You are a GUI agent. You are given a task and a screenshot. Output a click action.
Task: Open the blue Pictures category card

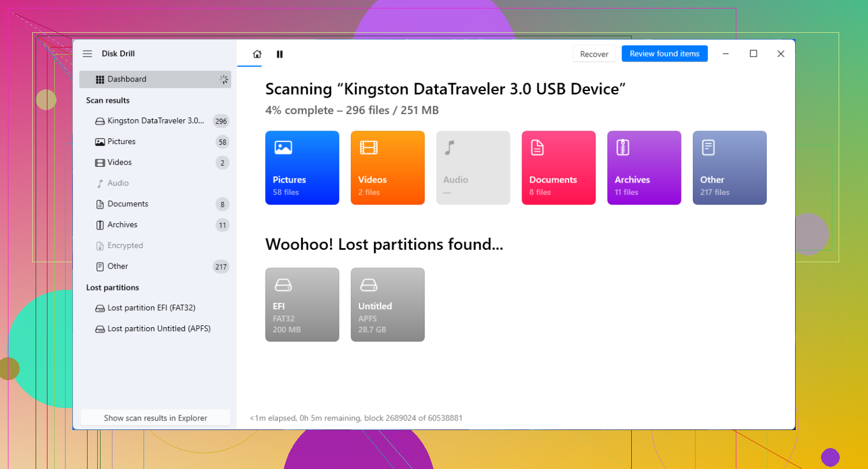(x=302, y=168)
